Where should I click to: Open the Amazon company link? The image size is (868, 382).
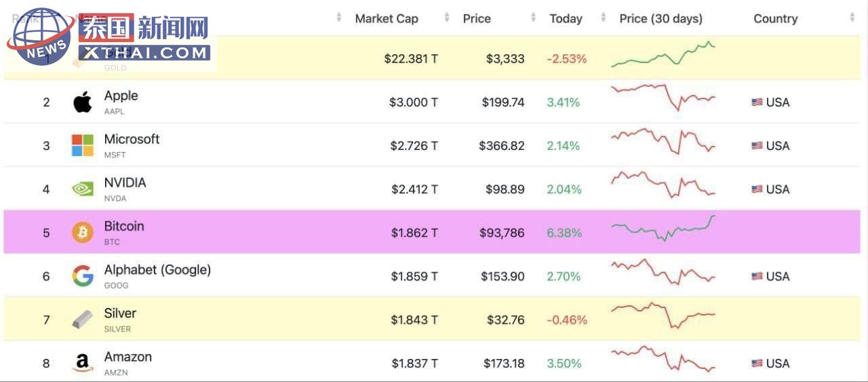click(127, 357)
